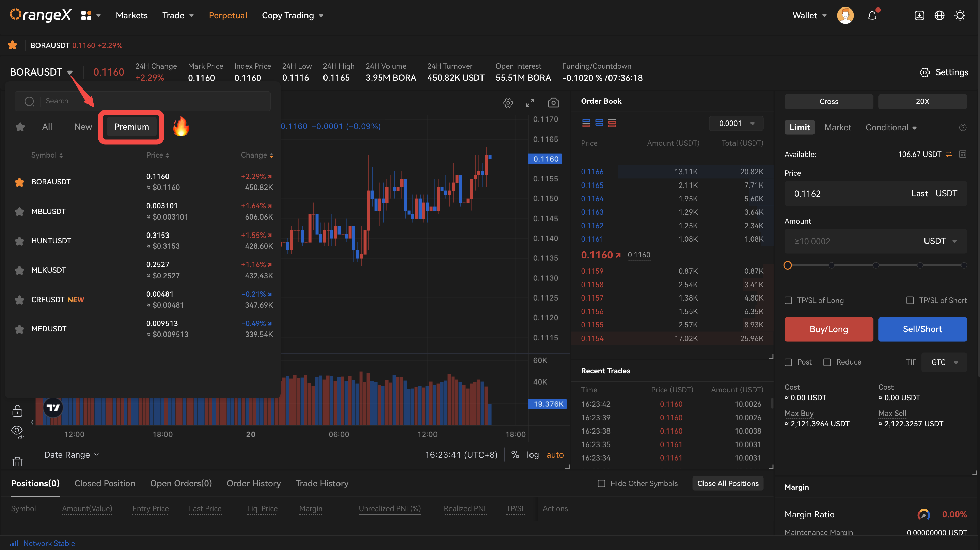Click the lock drawings icon
980x550 pixels.
tap(17, 411)
